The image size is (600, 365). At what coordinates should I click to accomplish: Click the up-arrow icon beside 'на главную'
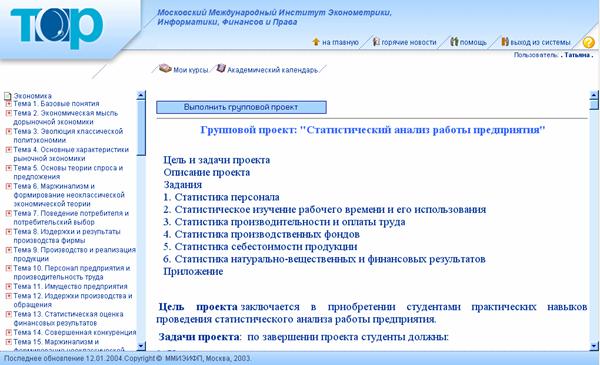pyautogui.click(x=316, y=42)
